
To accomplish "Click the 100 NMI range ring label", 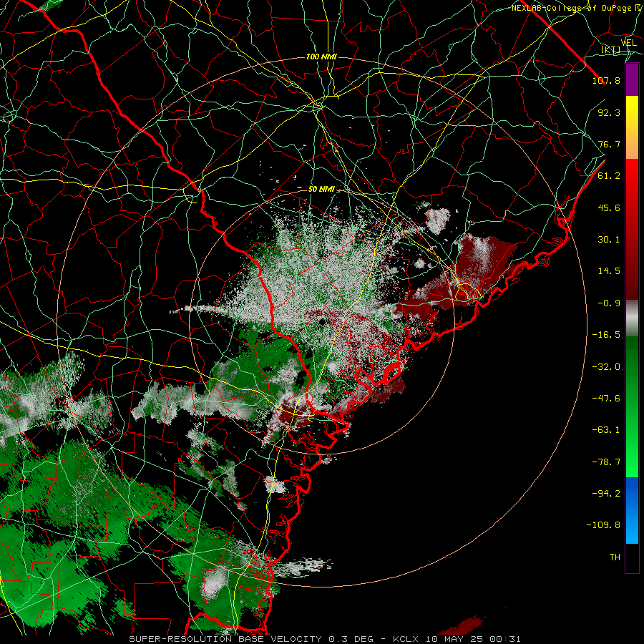I will pyautogui.click(x=321, y=57).
